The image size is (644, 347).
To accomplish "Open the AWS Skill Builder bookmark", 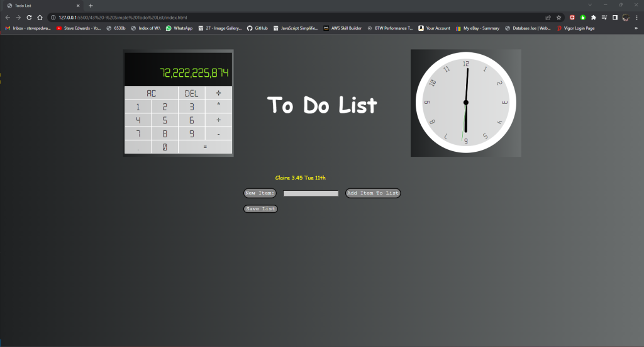I will click(343, 28).
